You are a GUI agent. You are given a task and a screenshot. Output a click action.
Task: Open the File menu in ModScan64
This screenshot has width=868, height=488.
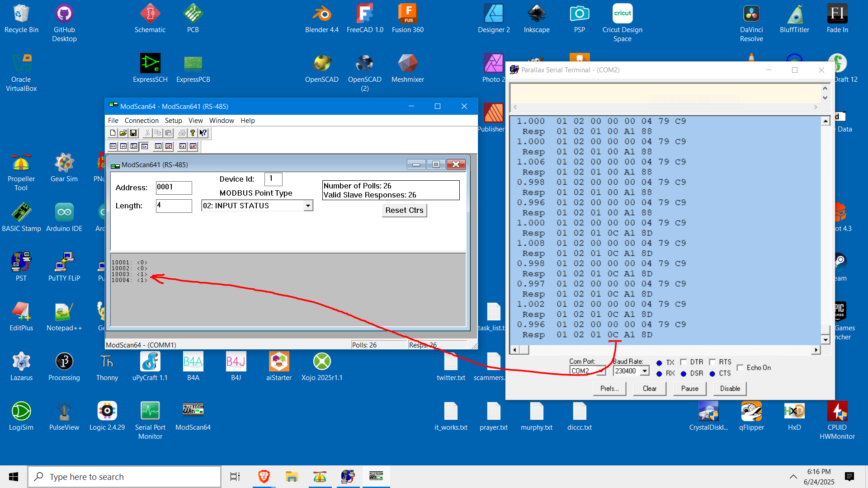pyautogui.click(x=113, y=120)
